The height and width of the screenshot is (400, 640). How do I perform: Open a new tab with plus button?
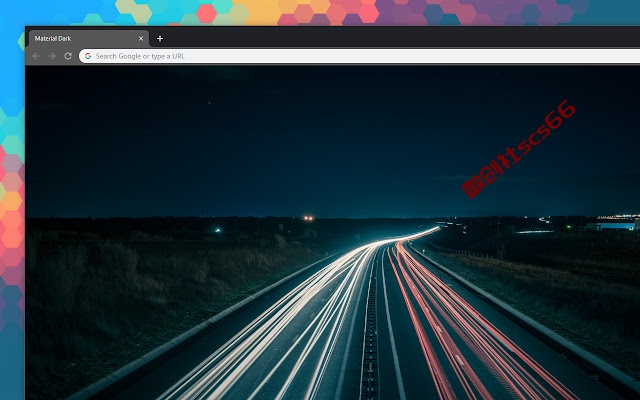click(x=160, y=38)
